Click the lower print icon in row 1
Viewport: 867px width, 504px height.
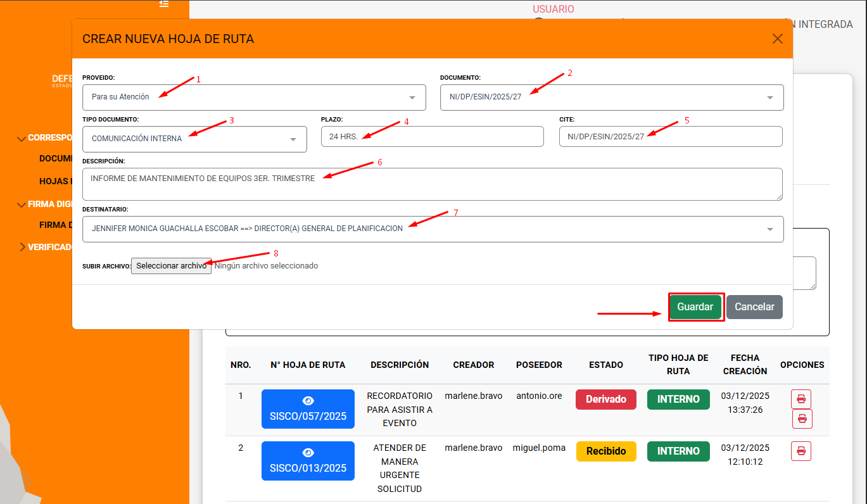(x=802, y=419)
